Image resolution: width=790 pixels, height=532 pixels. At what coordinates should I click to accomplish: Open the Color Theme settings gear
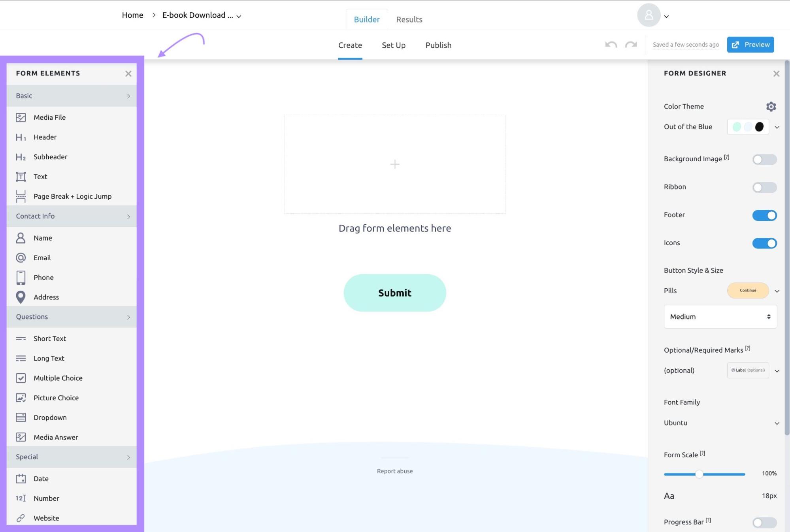click(771, 106)
